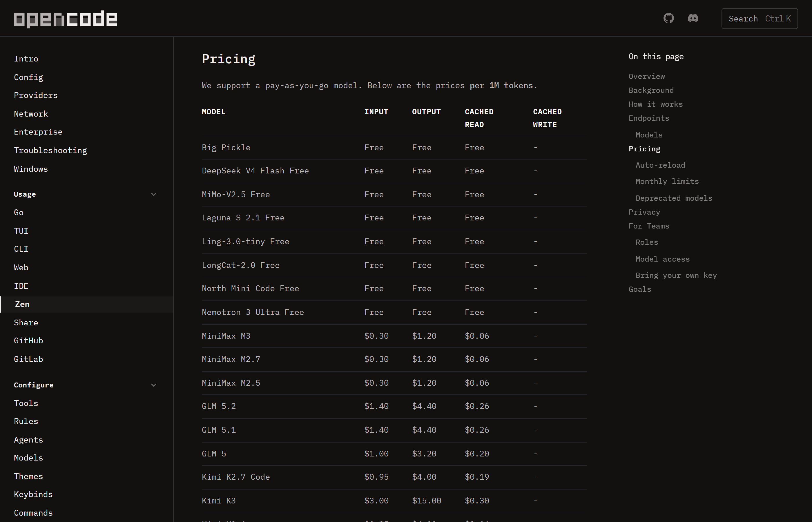Jump to Monthly limits section

point(667,181)
